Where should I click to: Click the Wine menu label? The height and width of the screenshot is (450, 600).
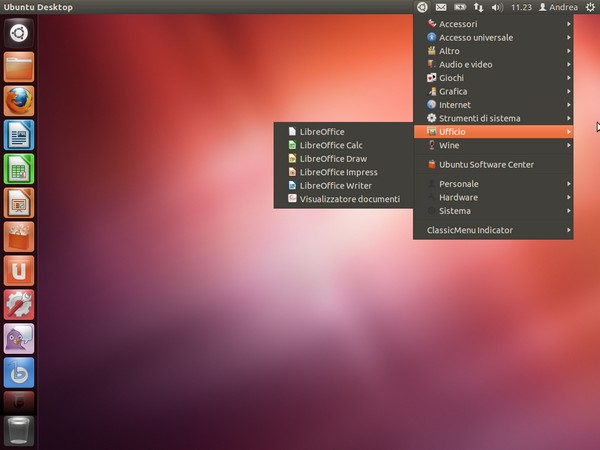point(449,145)
